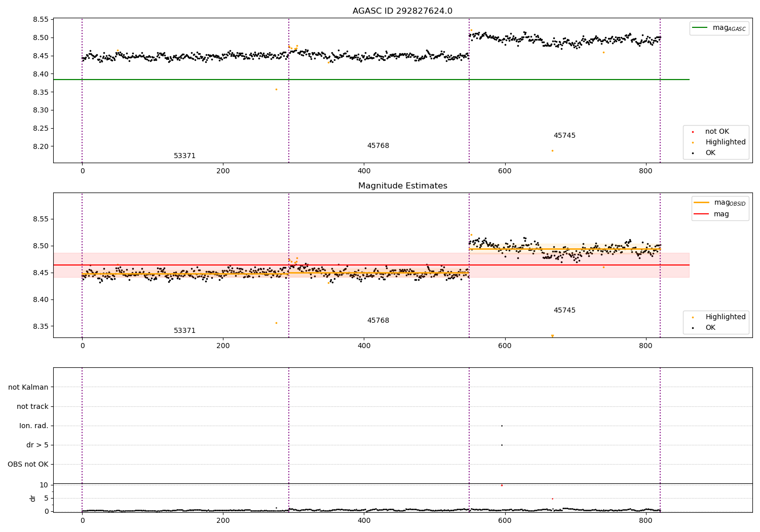Click the orange outlier point near 8.36 in top plot
The height and width of the screenshot is (532, 760).
(276, 89)
